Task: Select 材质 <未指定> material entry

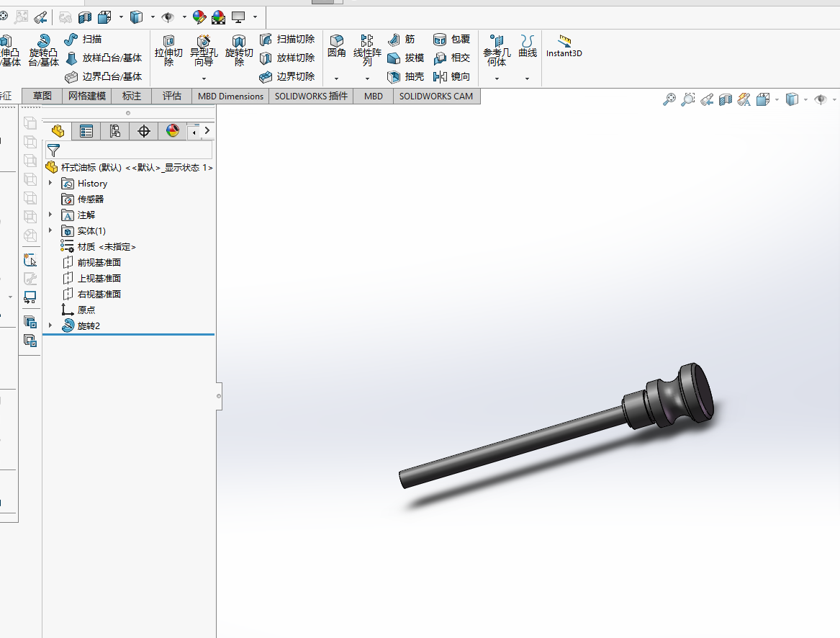Action: pyautogui.click(x=98, y=246)
